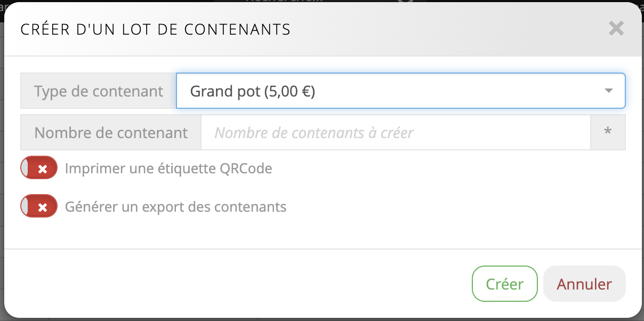Click the Type de contenant label
The width and height of the screenshot is (644, 321).
pos(99,91)
